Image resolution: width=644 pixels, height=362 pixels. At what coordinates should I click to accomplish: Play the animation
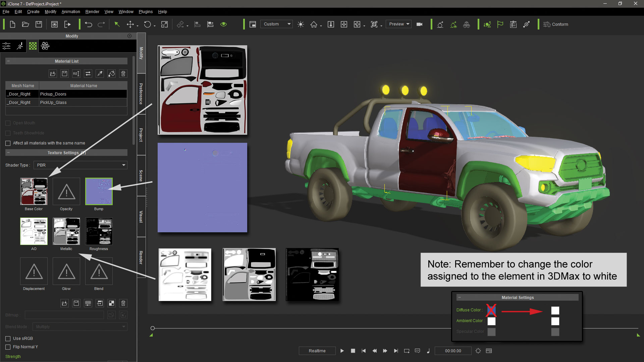pos(342,351)
